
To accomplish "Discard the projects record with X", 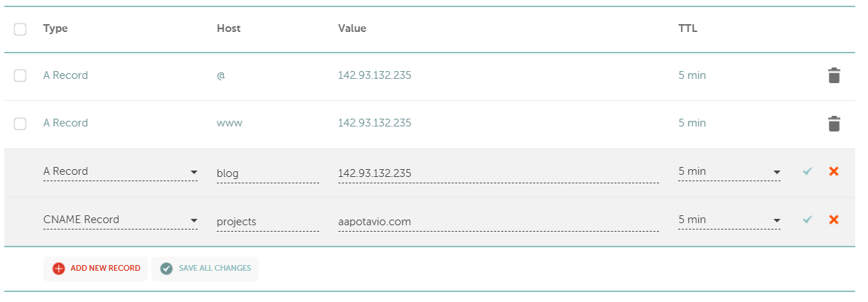I will (x=834, y=220).
